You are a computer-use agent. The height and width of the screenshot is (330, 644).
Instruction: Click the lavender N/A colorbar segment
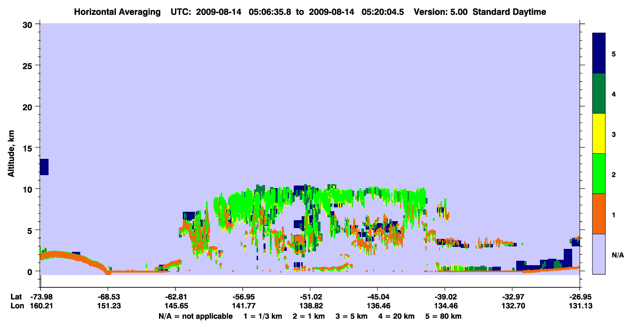pyautogui.click(x=599, y=254)
